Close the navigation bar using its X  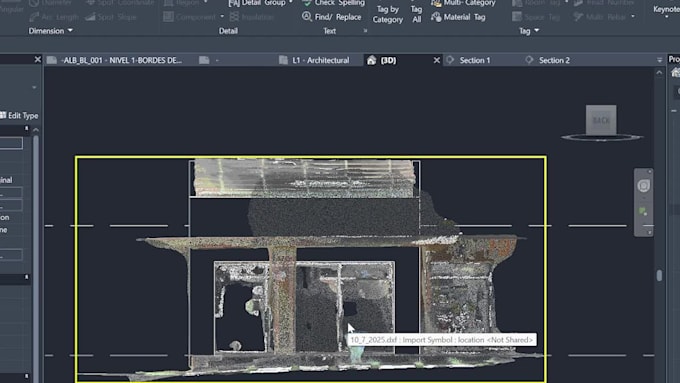[649, 172]
